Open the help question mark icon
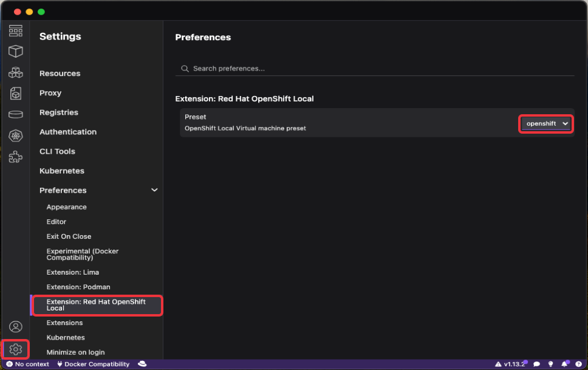The height and width of the screenshot is (370, 588). tap(579, 364)
